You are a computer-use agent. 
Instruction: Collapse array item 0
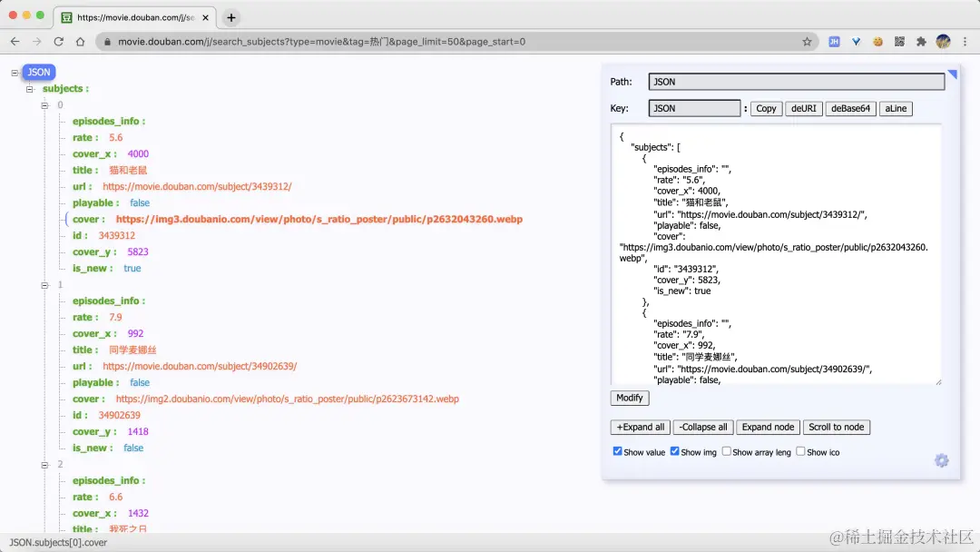click(x=44, y=105)
